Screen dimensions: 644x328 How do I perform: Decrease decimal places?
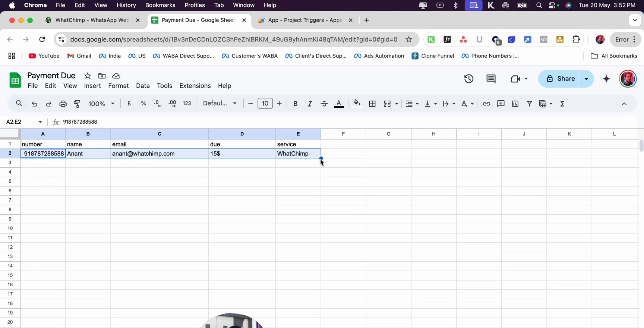point(158,104)
